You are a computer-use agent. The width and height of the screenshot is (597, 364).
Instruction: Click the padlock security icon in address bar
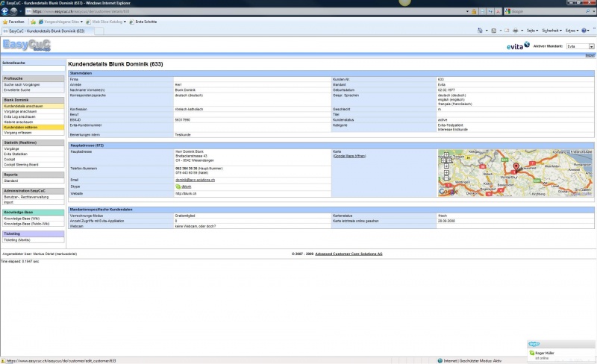click(x=474, y=11)
